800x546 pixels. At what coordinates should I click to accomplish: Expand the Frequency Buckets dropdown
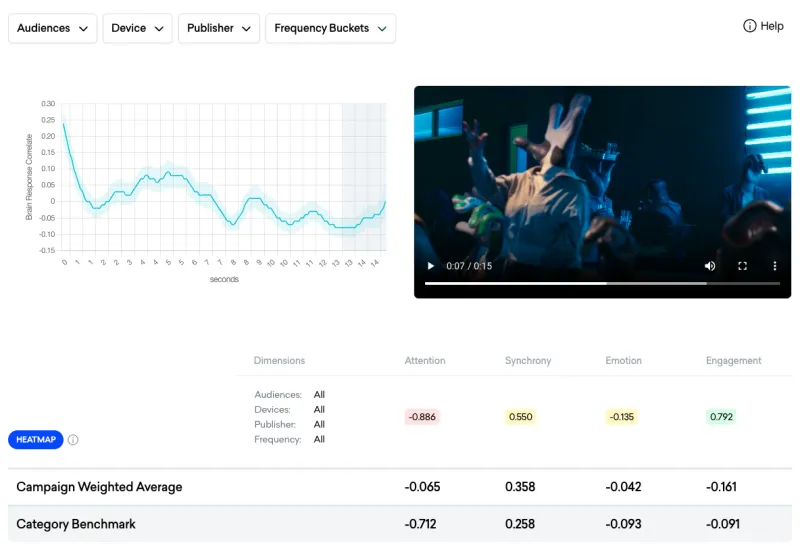(x=331, y=29)
